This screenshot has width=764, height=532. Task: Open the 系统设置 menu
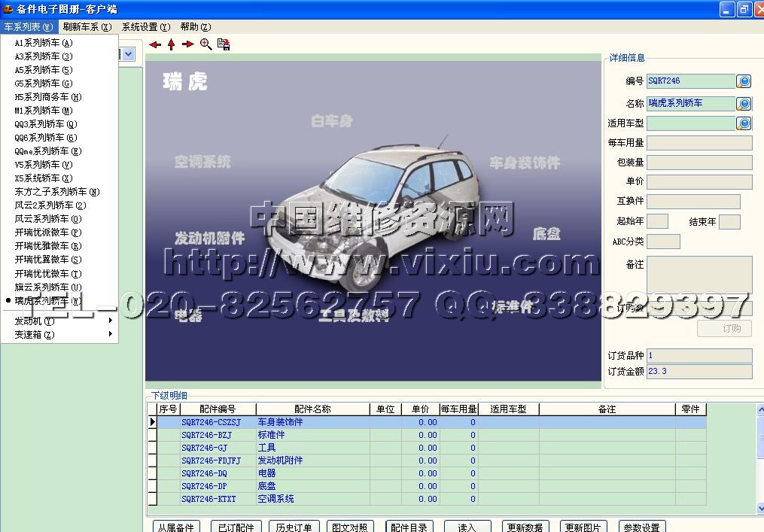click(146, 27)
